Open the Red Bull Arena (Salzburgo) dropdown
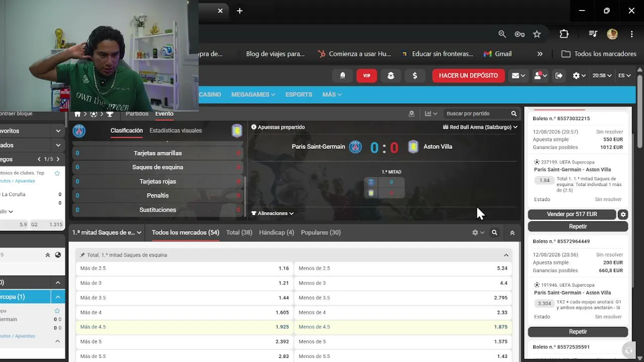 point(480,127)
